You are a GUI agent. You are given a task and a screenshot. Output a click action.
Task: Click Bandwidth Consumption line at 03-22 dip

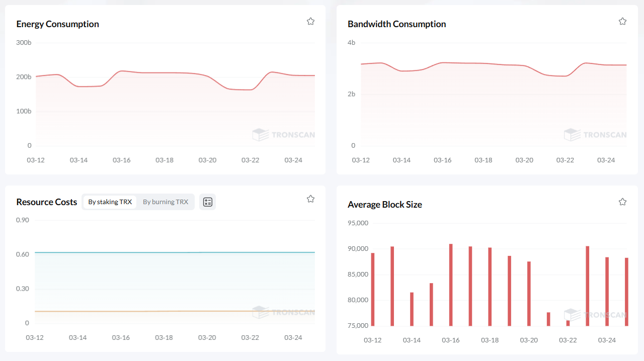(565, 76)
